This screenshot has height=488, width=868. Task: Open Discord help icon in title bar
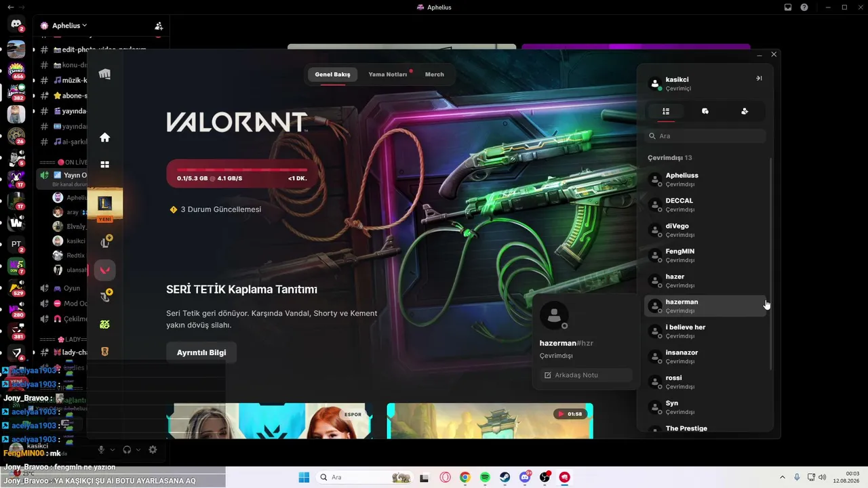point(804,7)
